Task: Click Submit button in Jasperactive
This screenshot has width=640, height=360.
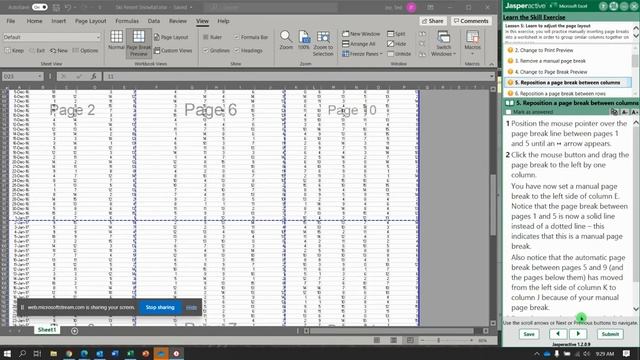Action: coord(610,334)
